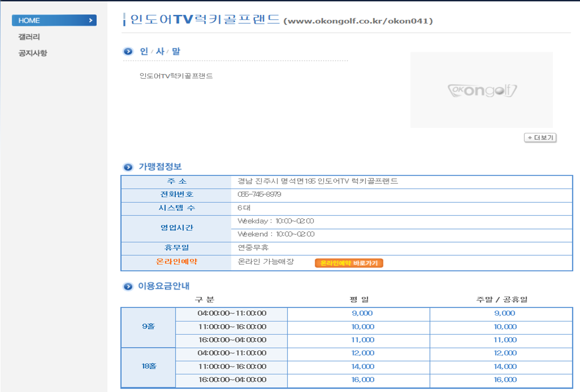Click the 진주시 address text in 주소 row
This screenshot has width=580, height=392.
point(317,181)
